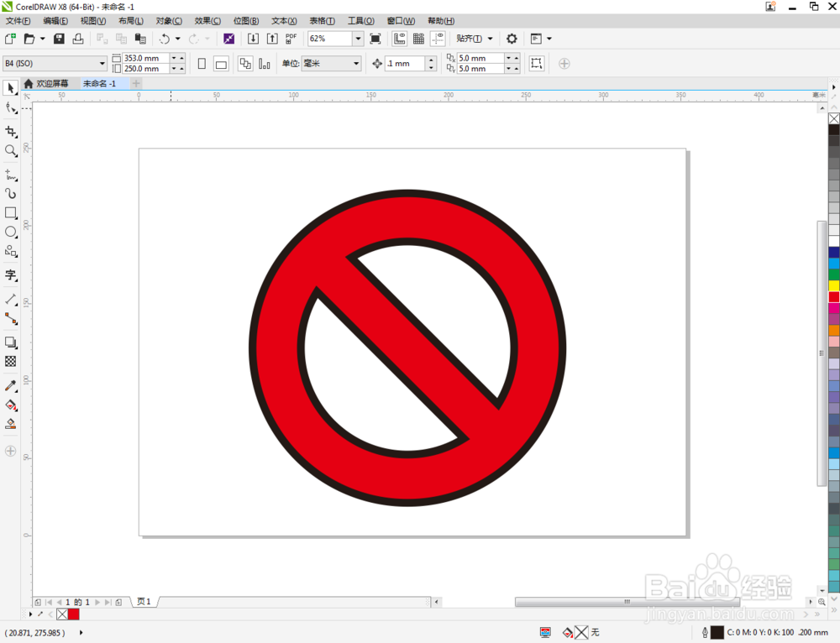Toggle apply layout to current page
Screen dimensions: 840x643
coord(264,64)
